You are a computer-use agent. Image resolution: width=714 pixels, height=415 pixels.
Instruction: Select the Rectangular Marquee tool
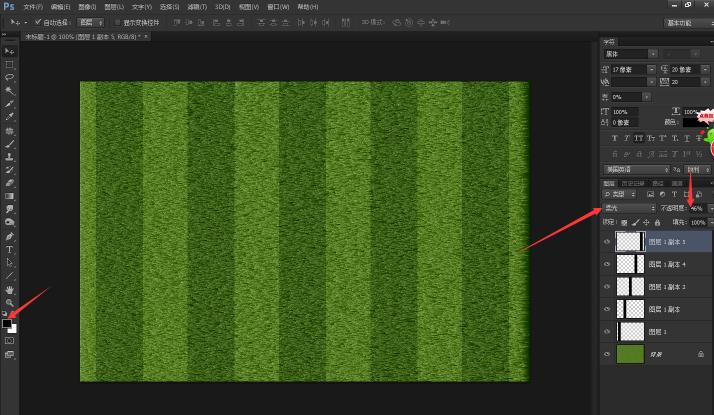point(9,63)
